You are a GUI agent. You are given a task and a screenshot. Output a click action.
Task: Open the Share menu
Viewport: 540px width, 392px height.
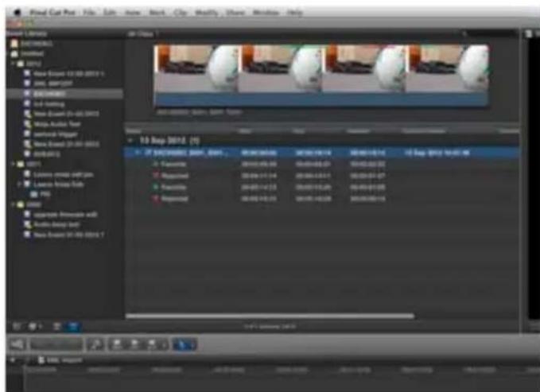pyautogui.click(x=235, y=13)
